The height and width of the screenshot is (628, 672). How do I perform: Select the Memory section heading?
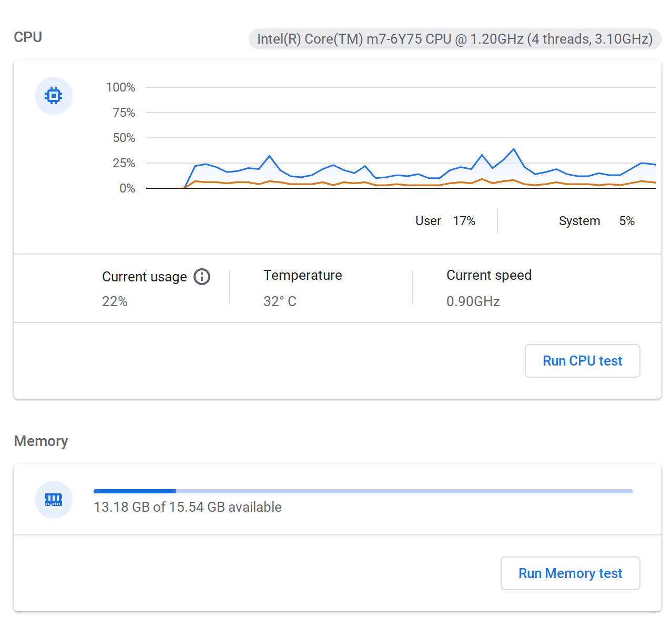pyautogui.click(x=41, y=441)
